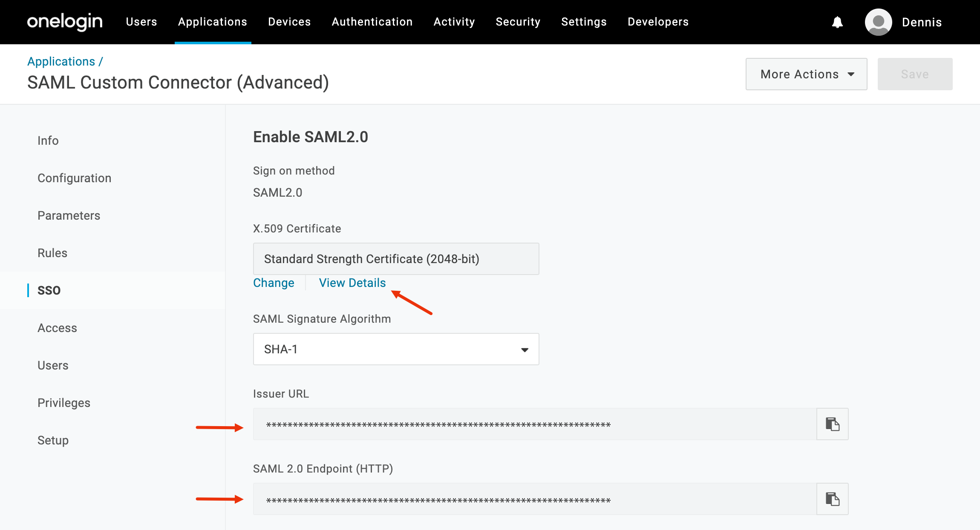The image size is (980, 530).
Task: Open the More Actions dropdown
Action: click(806, 74)
